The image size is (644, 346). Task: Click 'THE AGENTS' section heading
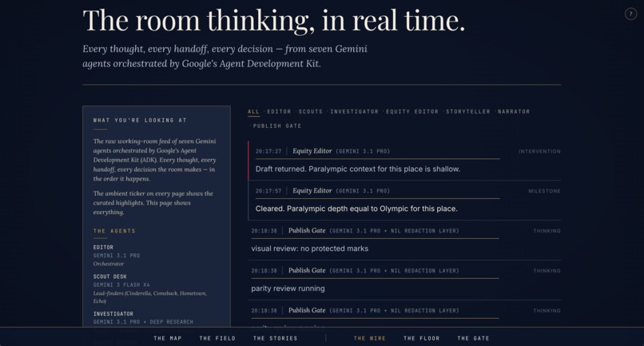(x=114, y=231)
